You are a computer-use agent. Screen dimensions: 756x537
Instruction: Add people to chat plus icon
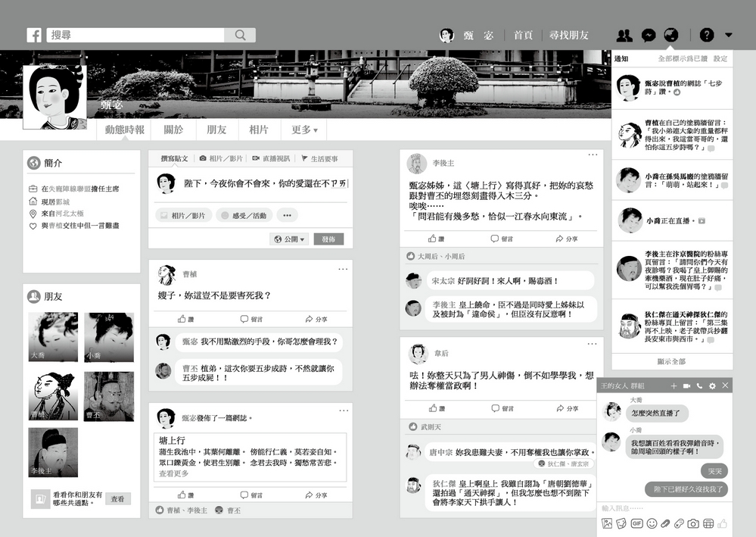pos(674,386)
